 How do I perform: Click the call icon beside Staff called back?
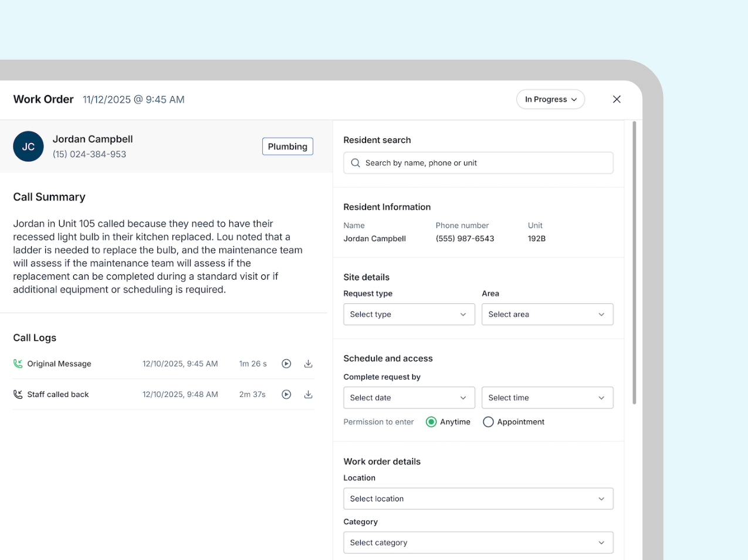click(18, 395)
